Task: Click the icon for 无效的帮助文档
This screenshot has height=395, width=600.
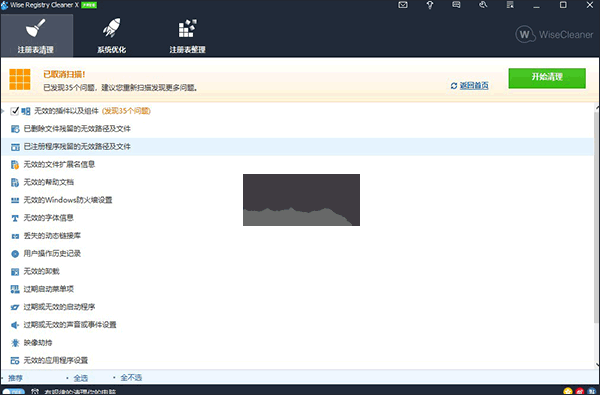Action: pyautogui.click(x=15, y=183)
